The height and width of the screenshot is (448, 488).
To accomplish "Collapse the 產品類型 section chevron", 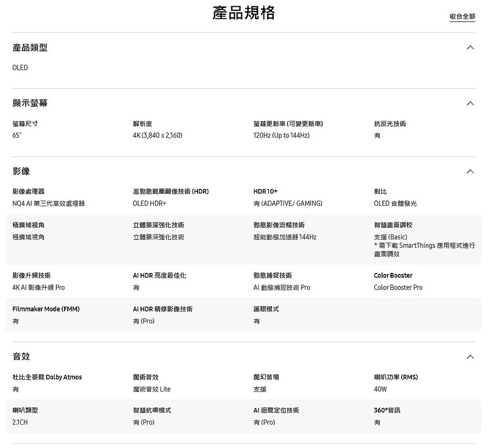I will (x=470, y=48).
